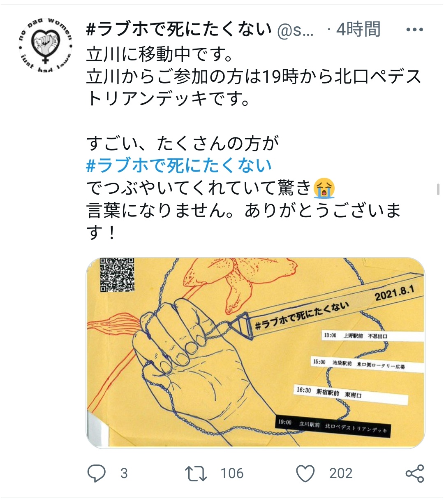Open the blue #ラブホで死にたくない hashtag link
The image size is (444, 504).
[x=179, y=165]
